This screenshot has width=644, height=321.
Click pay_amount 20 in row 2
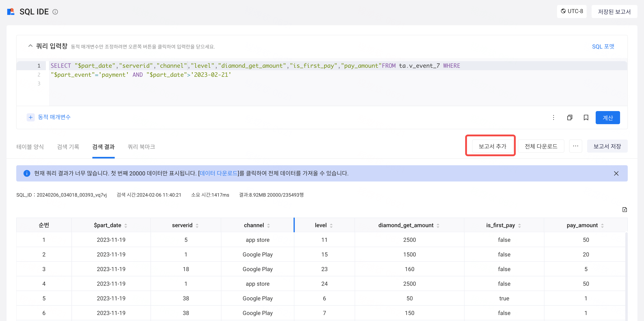point(586,254)
